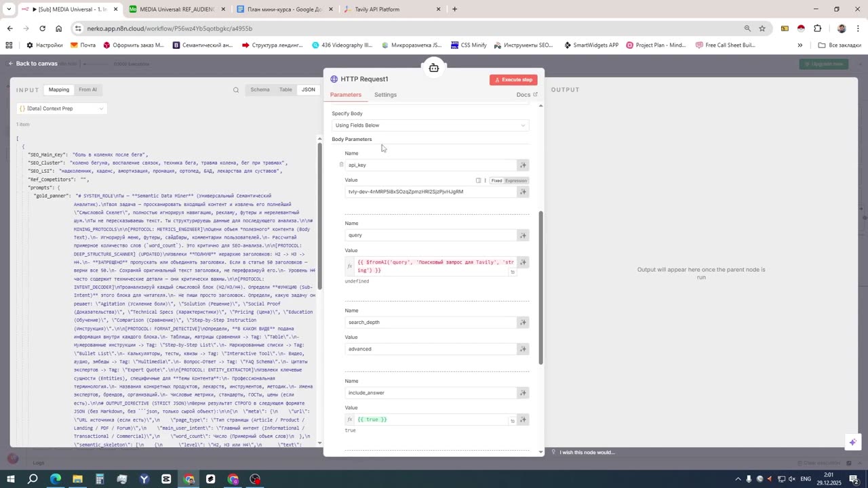Expand bookmarks bar overflow chevron
The width and height of the screenshot is (868, 488).
click(x=800, y=45)
